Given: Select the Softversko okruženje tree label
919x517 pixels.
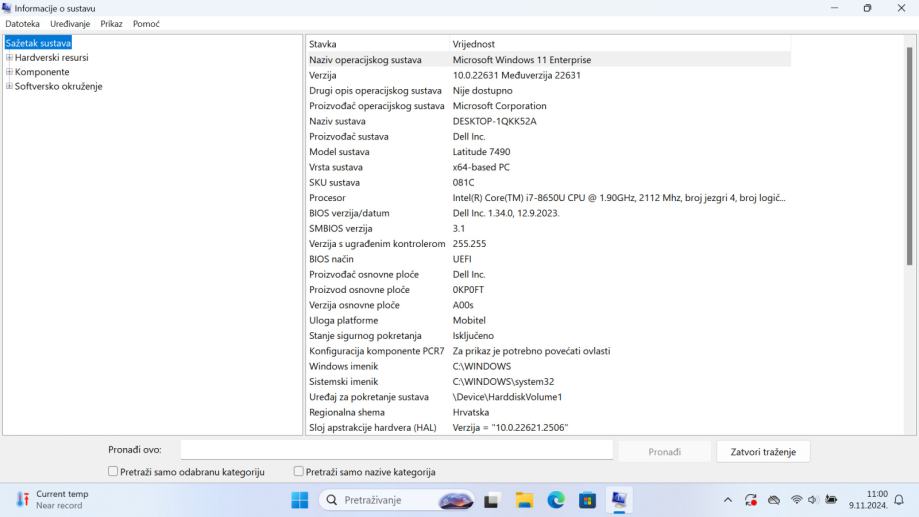Looking at the screenshot, I should click(x=59, y=86).
